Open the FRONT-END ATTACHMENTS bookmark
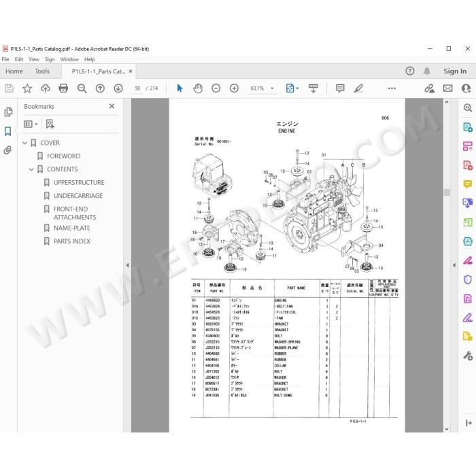The width and height of the screenshot is (476, 476). point(75,213)
